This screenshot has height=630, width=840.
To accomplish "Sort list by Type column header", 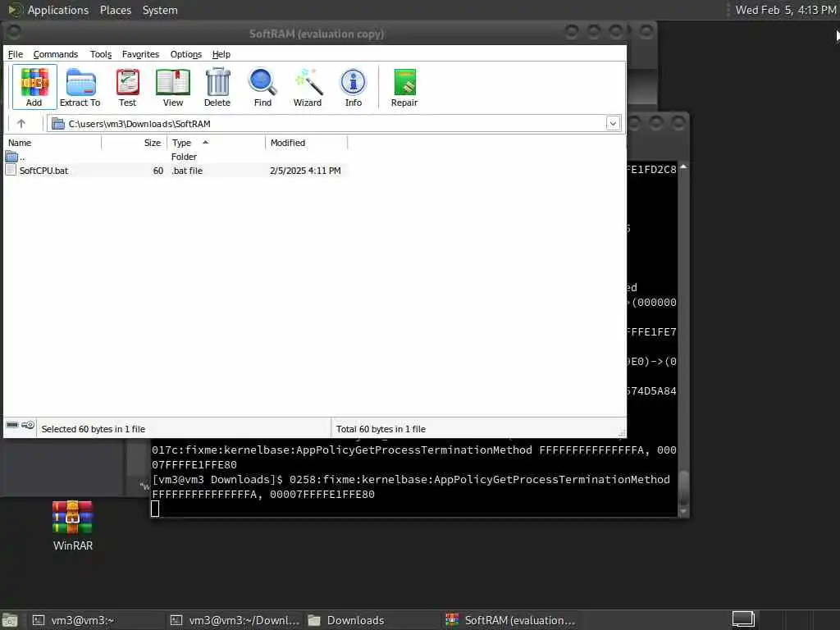I will click(216, 143).
